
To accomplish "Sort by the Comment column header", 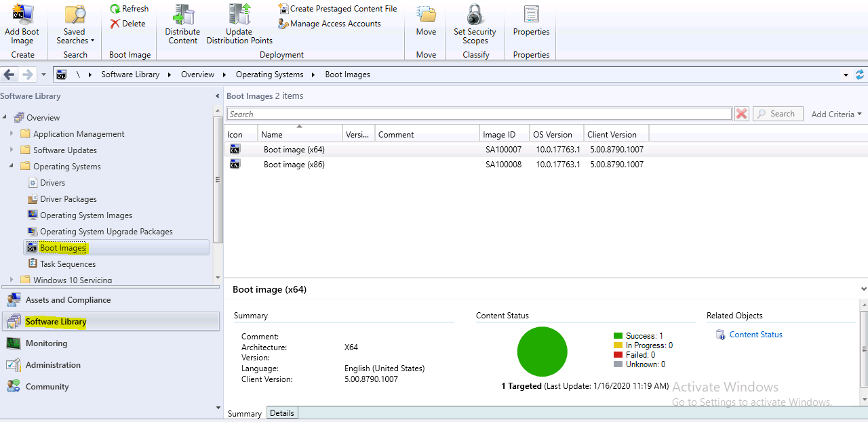I will (427, 133).
